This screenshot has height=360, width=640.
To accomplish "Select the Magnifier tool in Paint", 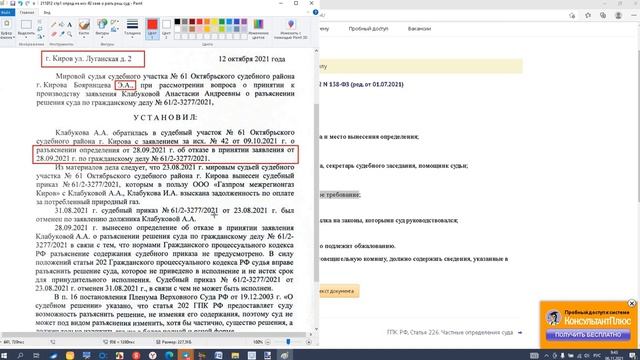I will click(69, 34).
